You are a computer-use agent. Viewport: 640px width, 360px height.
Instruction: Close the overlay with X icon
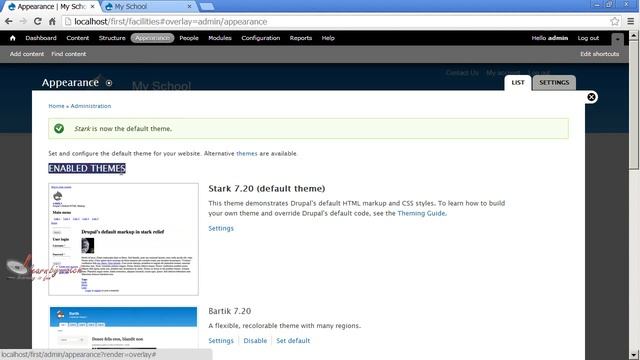[591, 97]
